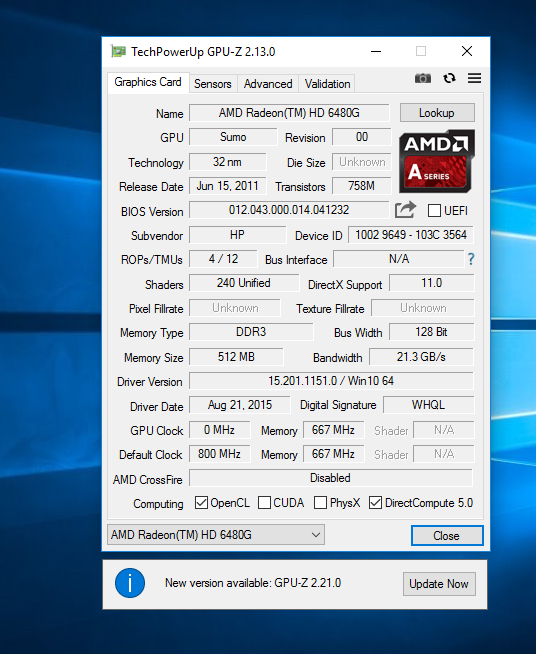Click the AMD A-Series logo
The image size is (536, 654).
point(437,161)
